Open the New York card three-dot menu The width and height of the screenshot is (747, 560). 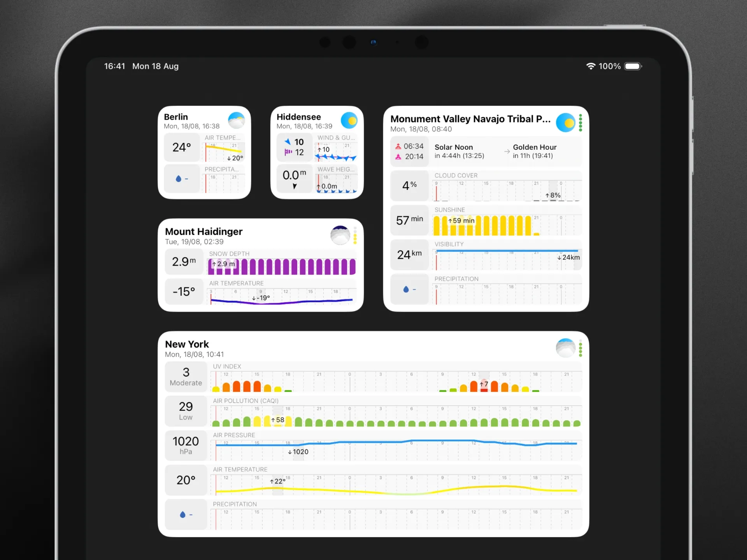tap(580, 348)
